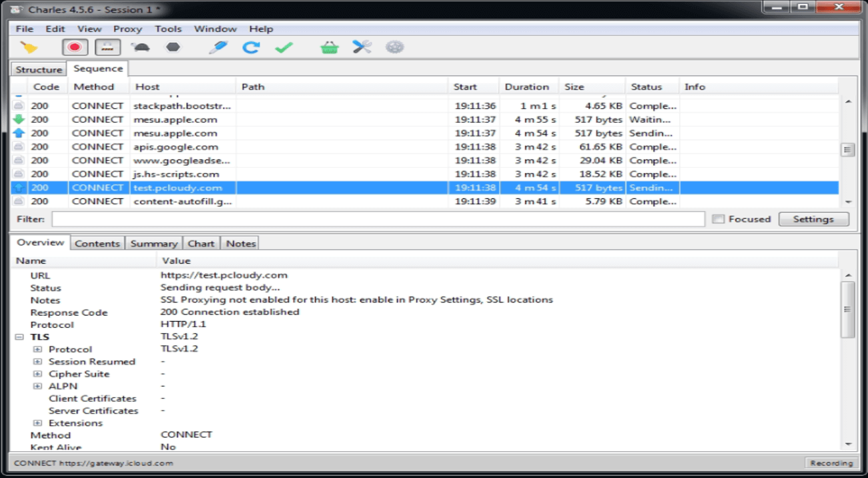This screenshot has height=478, width=868.
Task: Open the View menu
Action: (89, 29)
